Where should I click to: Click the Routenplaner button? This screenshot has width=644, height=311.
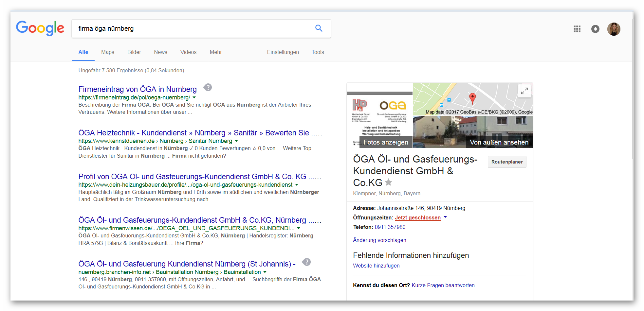tap(507, 162)
